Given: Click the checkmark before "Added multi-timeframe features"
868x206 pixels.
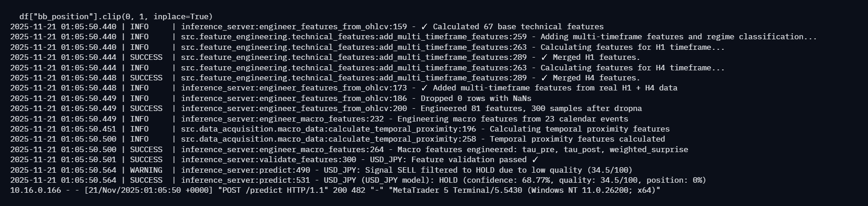Looking at the screenshot, I should [x=424, y=88].
